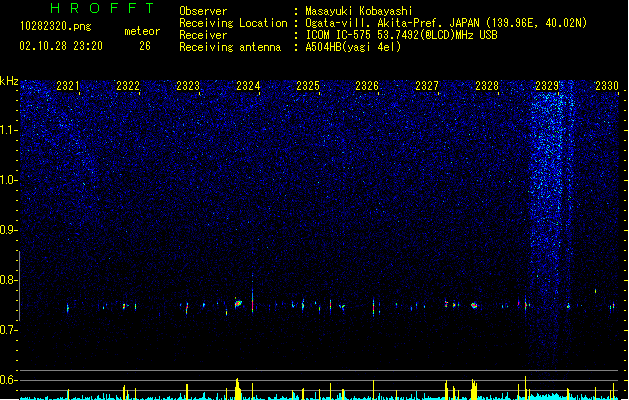
Task: Click the meteor count 26
Action: pos(145,46)
